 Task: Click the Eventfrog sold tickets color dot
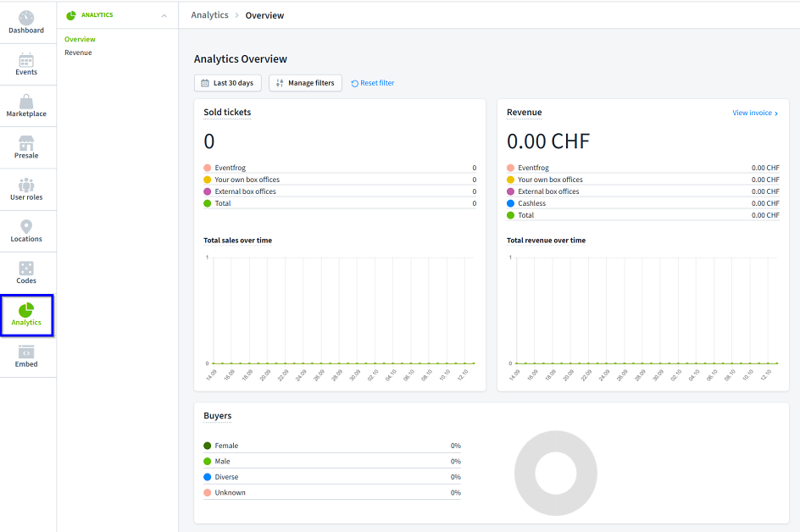(x=208, y=168)
